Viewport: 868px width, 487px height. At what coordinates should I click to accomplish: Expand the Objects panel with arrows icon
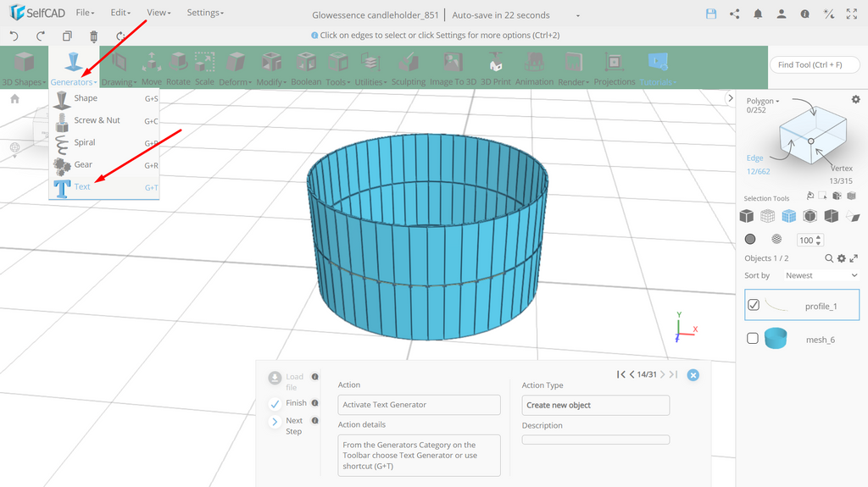[x=854, y=258]
